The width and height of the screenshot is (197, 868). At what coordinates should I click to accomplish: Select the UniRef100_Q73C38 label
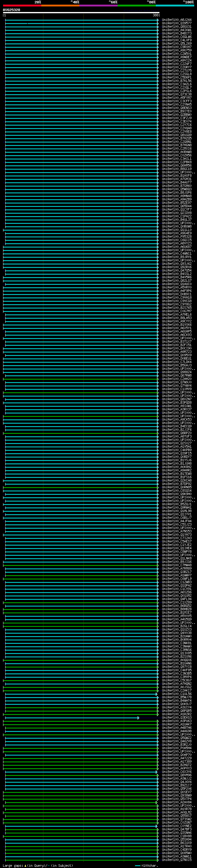[x=176, y=94]
